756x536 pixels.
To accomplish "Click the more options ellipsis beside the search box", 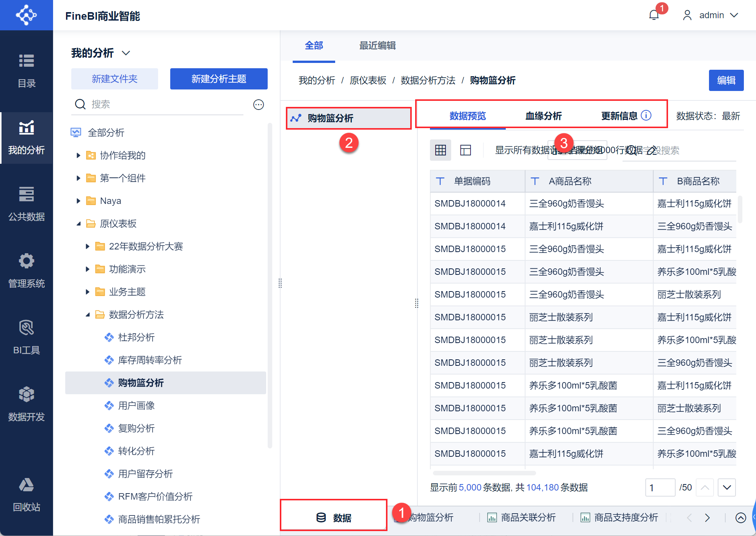I will pos(259,105).
